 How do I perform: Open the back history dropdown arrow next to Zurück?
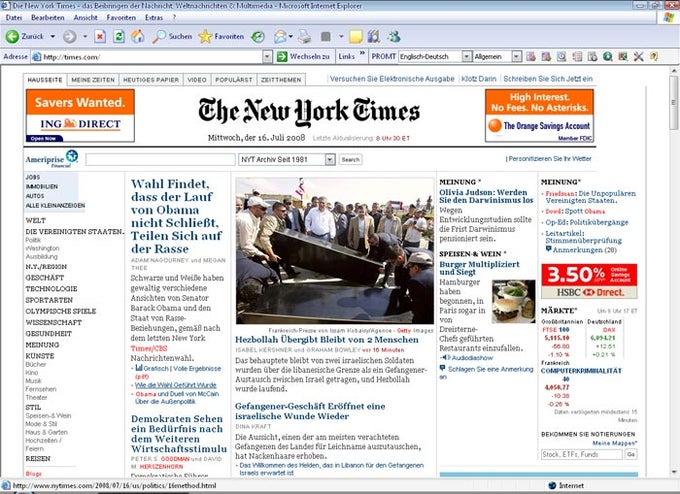coord(53,37)
